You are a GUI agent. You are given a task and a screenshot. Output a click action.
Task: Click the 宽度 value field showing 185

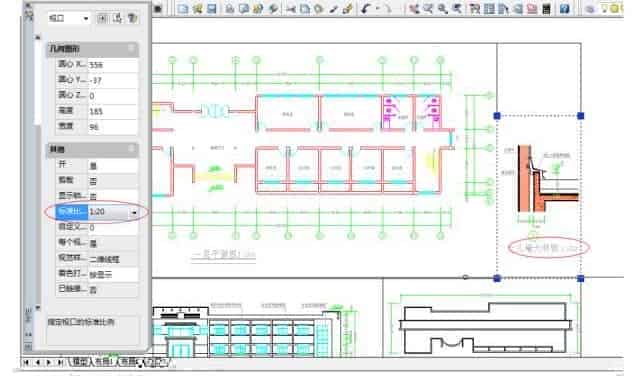point(113,111)
